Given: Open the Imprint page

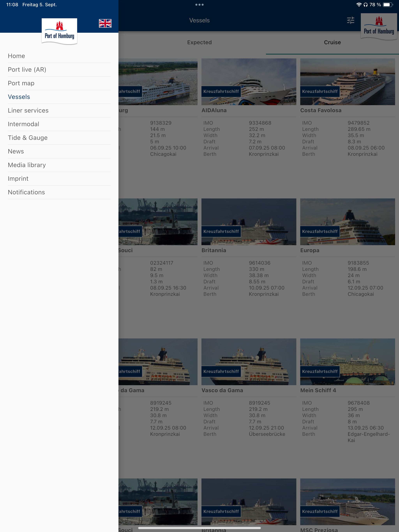Looking at the screenshot, I should click(x=59, y=179).
